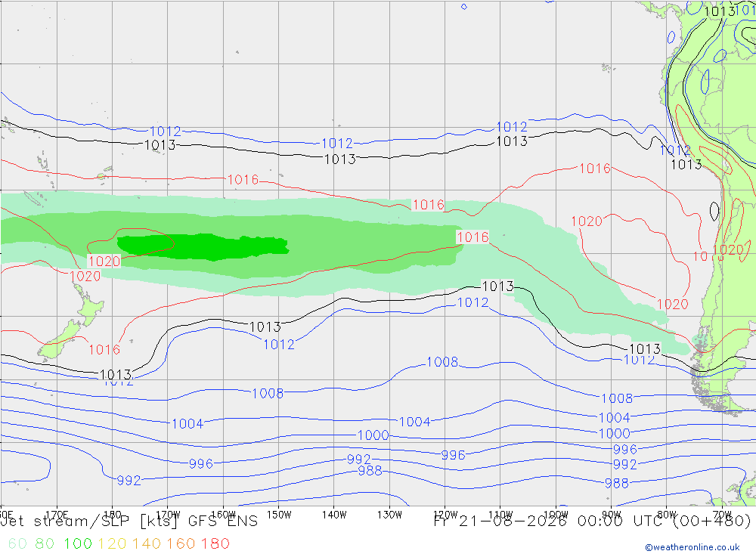Click the '(00+480)' forecast hour text
Image resolution: width=756 pixels, height=554 pixels.
(711, 522)
